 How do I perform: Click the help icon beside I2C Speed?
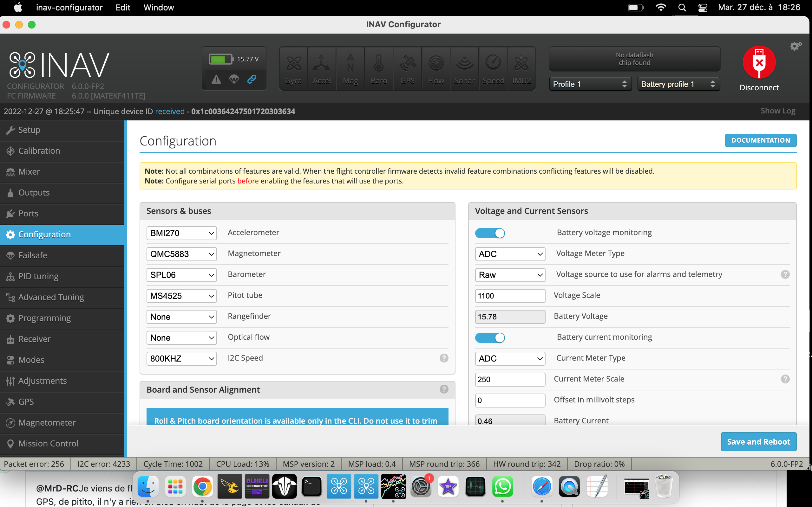click(444, 358)
